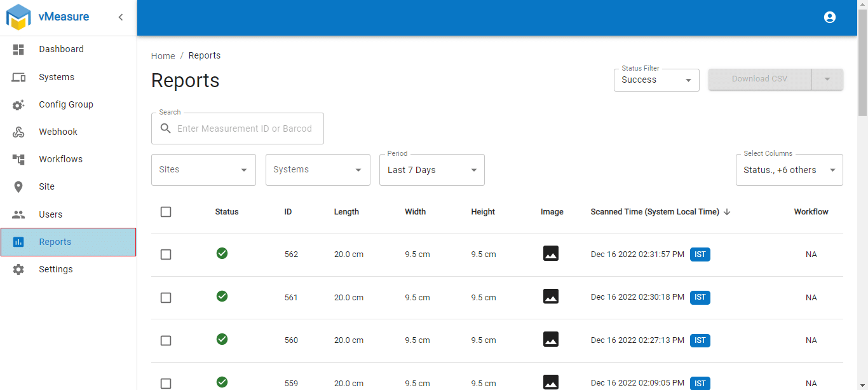Check the checkbox for measurement ID 560
The height and width of the screenshot is (390, 868).
pyautogui.click(x=166, y=340)
